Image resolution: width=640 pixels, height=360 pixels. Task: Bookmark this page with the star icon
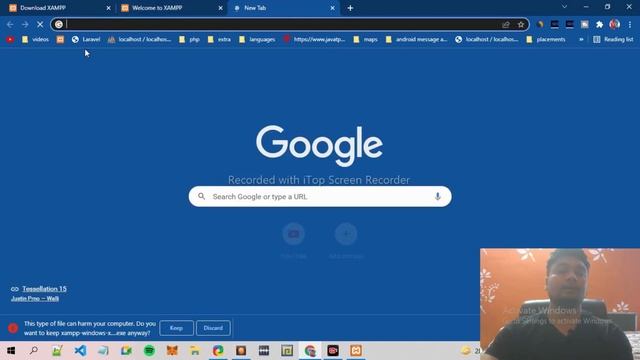pos(521,24)
